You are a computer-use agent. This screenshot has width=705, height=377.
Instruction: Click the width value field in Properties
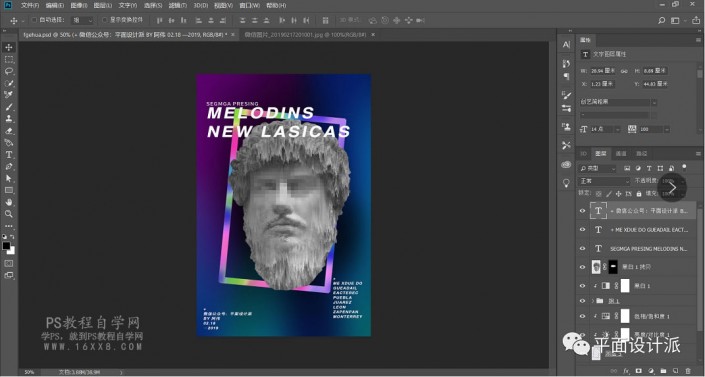602,71
